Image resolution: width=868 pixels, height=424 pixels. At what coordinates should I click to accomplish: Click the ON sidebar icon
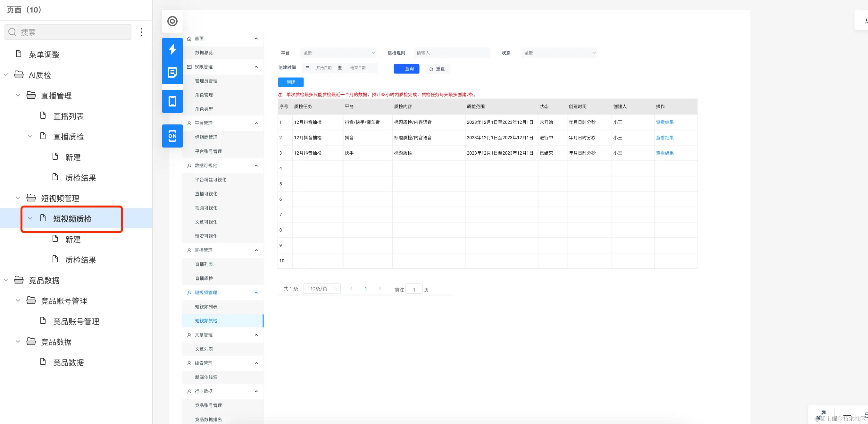pos(172,136)
